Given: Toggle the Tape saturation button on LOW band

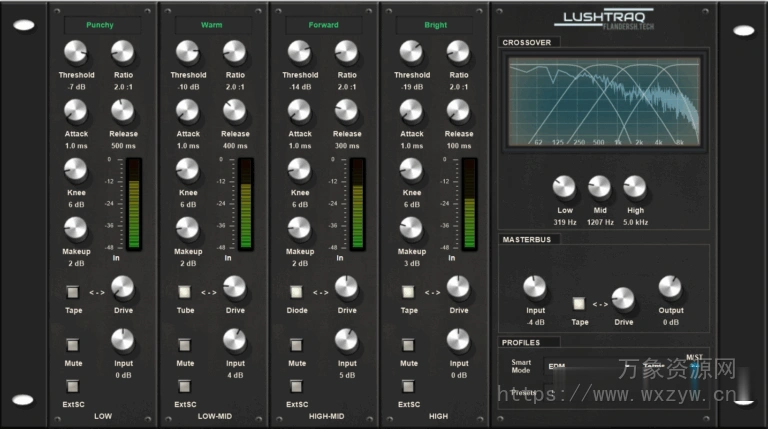Looking at the screenshot, I should (72, 292).
